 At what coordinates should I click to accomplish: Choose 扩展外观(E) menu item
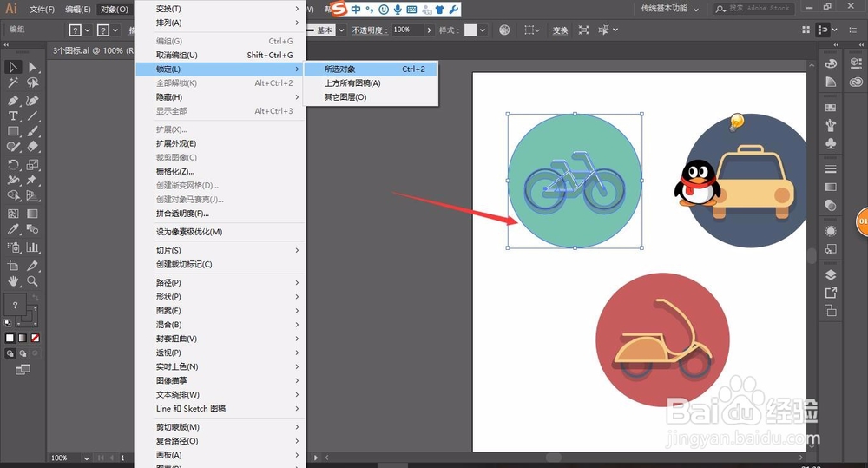[x=220, y=143]
